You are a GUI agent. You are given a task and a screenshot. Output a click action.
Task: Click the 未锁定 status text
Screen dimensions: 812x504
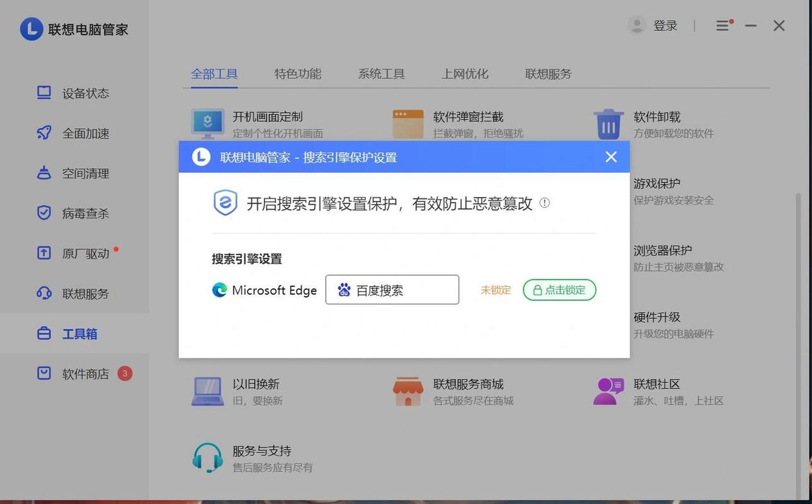click(x=496, y=290)
